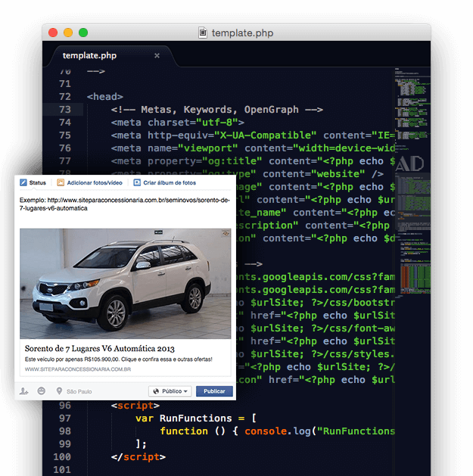Click the template.php window title
473x476 pixels.
[242, 33]
